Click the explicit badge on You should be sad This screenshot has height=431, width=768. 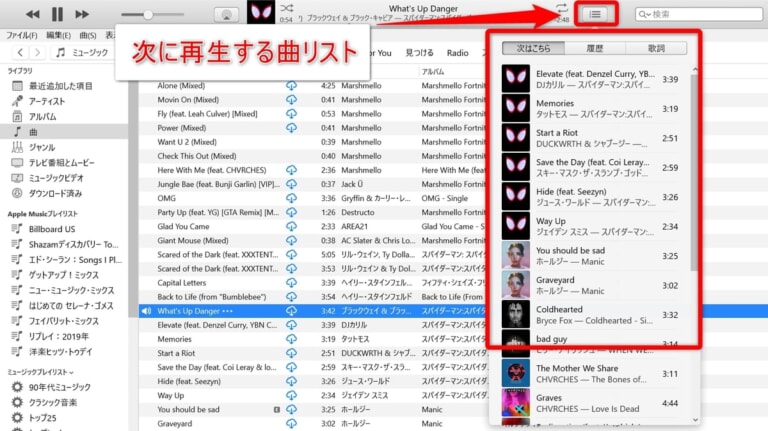click(x=277, y=409)
